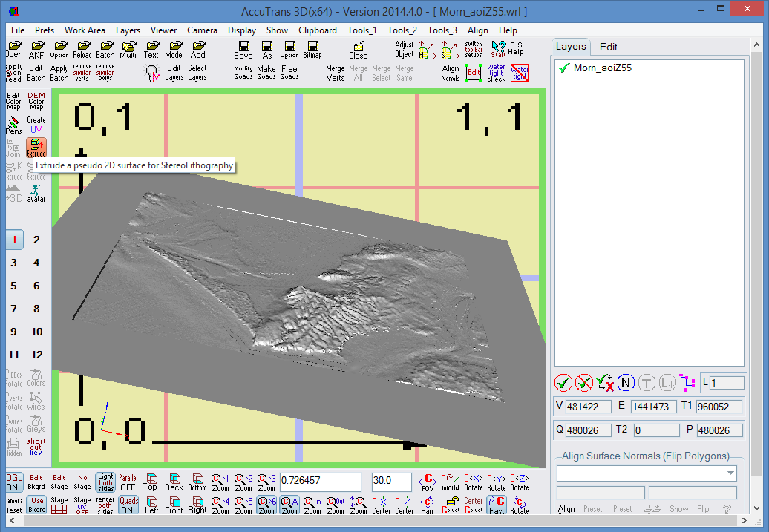The height and width of the screenshot is (532, 769).
Task: Open the water tight check tool
Action: click(x=496, y=73)
